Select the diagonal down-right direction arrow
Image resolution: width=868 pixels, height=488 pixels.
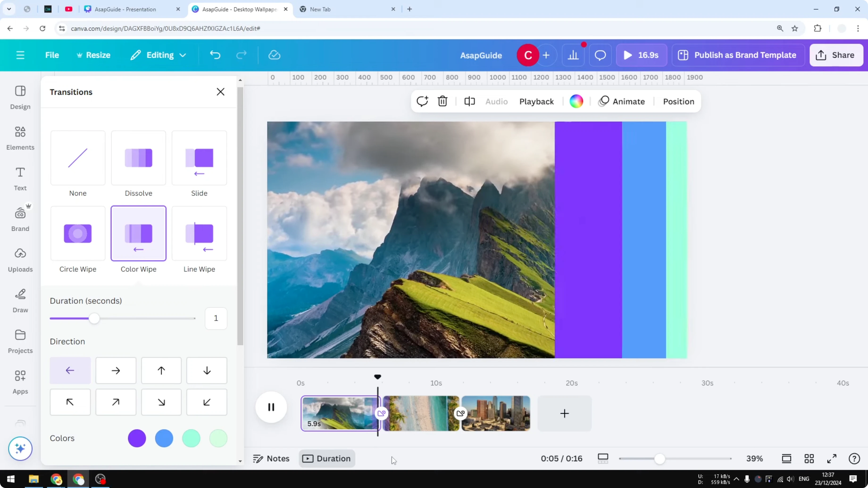pos(161,402)
